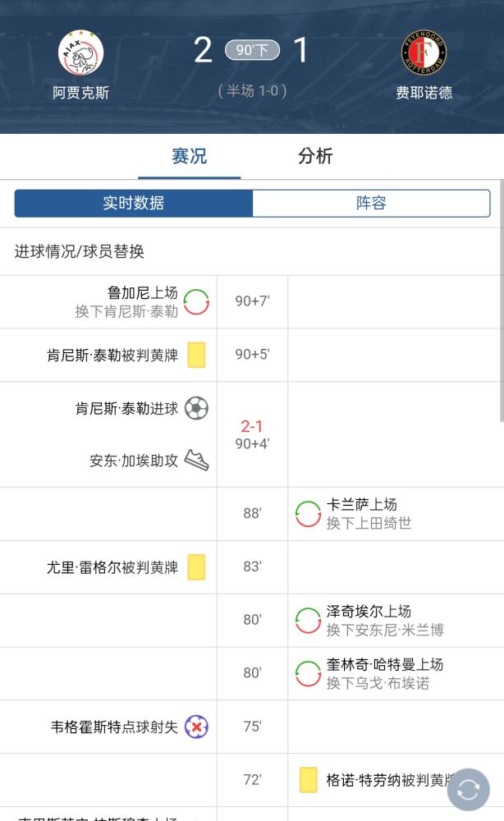The width and height of the screenshot is (504, 821).
Task: Click substitution icon for 泽奇埃尔上场
Action: click(x=308, y=620)
